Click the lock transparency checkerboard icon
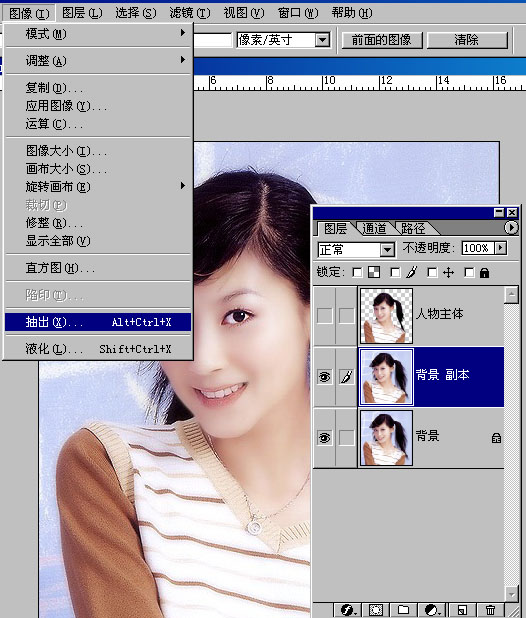Image resolution: width=526 pixels, height=618 pixels. click(x=374, y=272)
